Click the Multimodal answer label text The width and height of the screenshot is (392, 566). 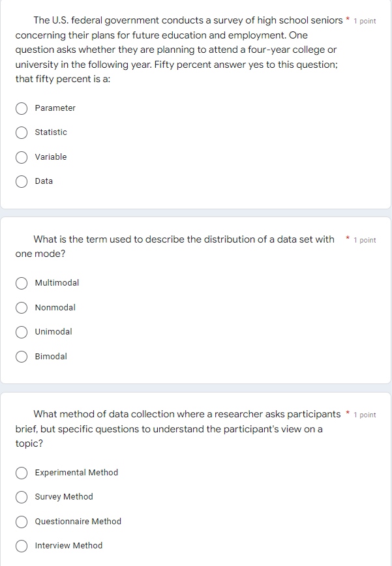(x=57, y=283)
